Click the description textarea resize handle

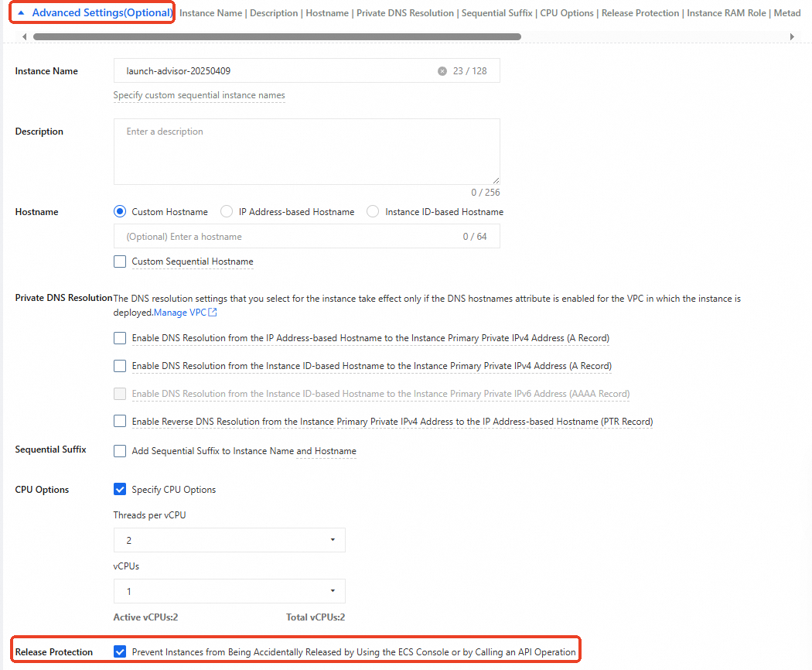click(496, 180)
